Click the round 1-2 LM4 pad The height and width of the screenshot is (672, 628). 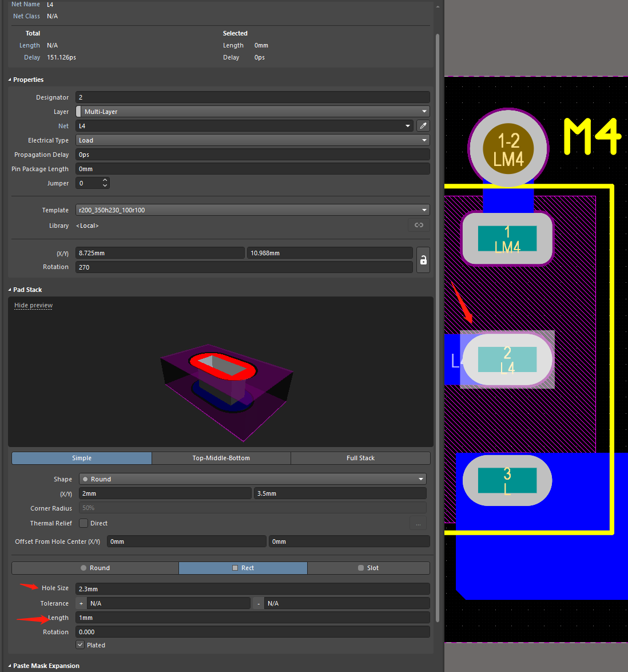tap(508, 149)
